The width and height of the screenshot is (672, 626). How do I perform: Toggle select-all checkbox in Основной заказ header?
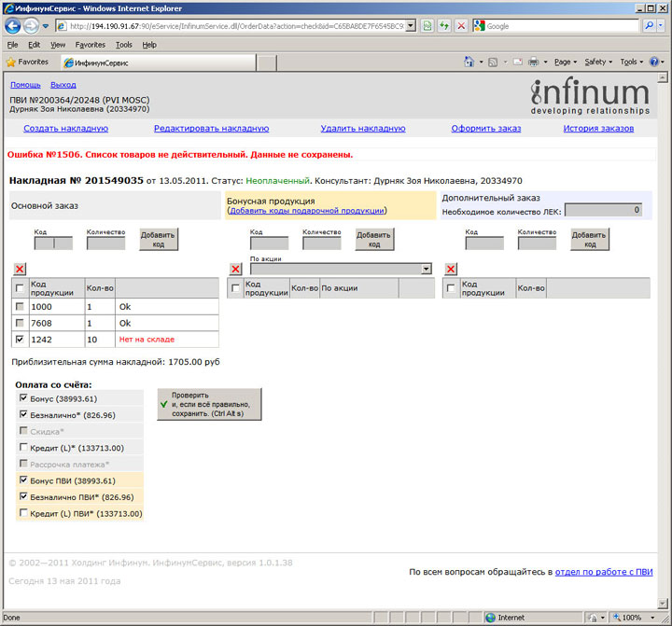tap(20, 288)
